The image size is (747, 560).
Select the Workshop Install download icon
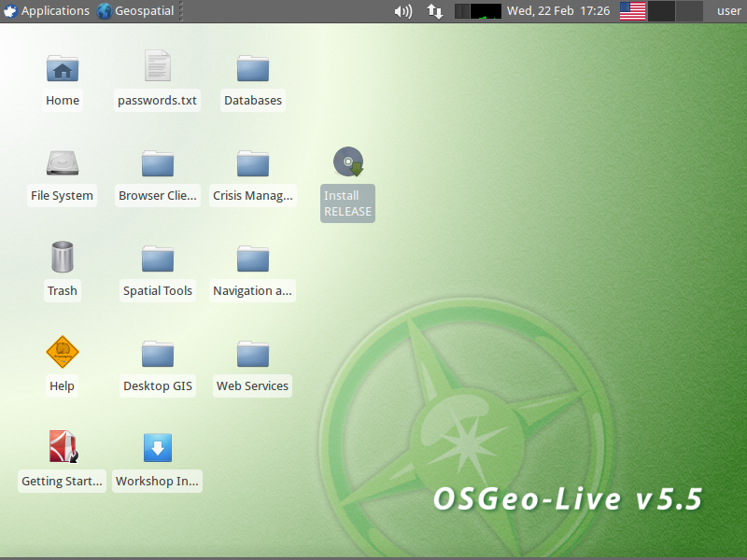(158, 448)
